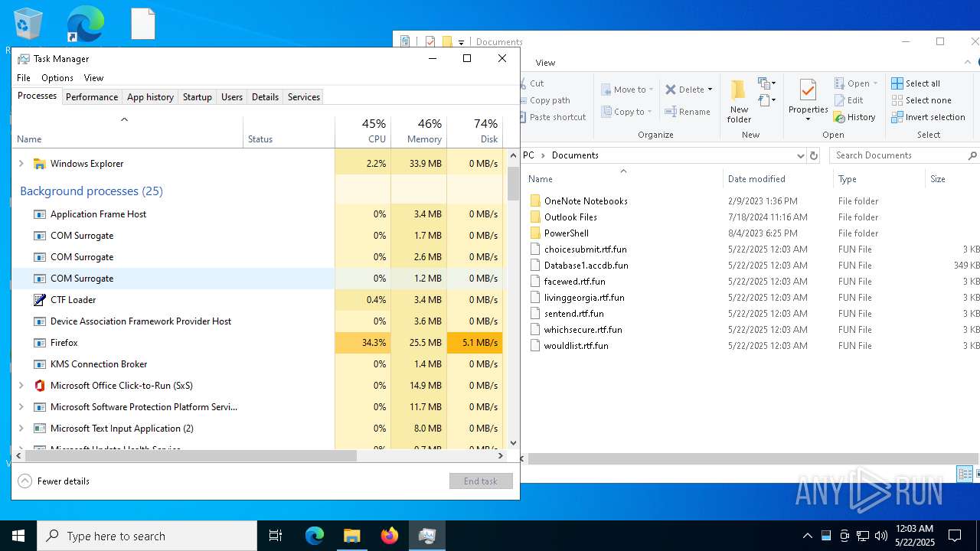Click Application Frame Host process icon
The width and height of the screenshot is (980, 551).
tap(40, 214)
